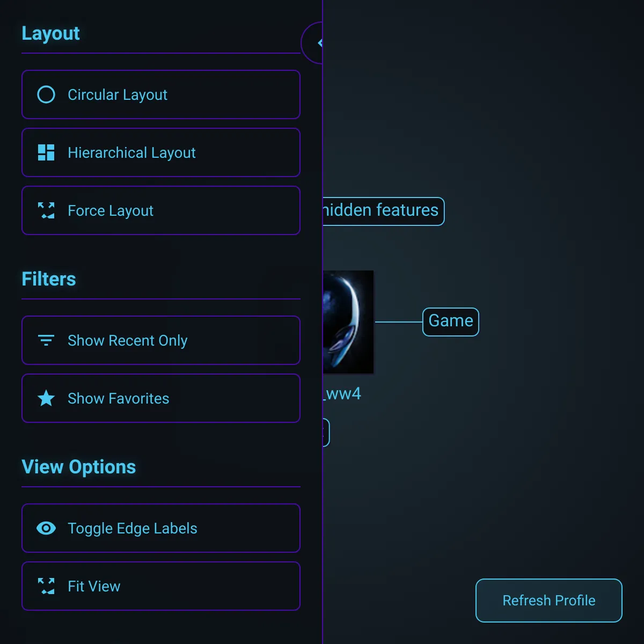Select the Fit View button
This screenshot has width=644, height=644.
point(161,586)
